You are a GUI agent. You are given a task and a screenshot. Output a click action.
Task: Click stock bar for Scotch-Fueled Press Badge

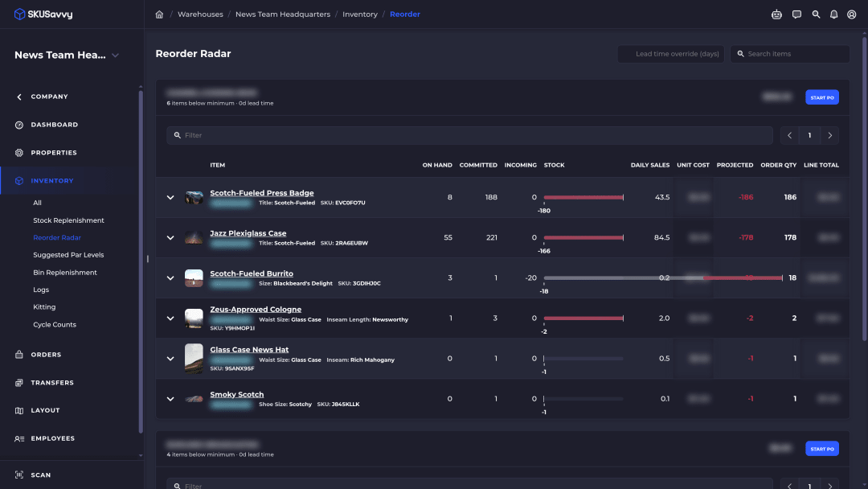(x=583, y=197)
